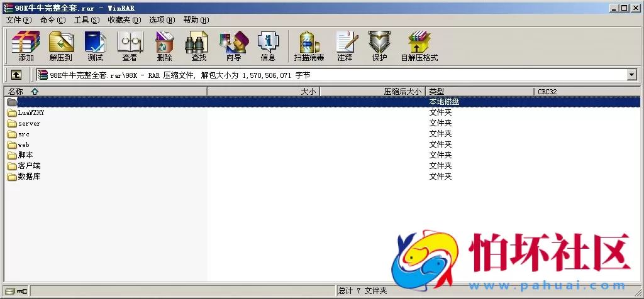The height and width of the screenshot is (299, 644).
Task: Open the 文件(F) menu
Action: pyautogui.click(x=19, y=20)
